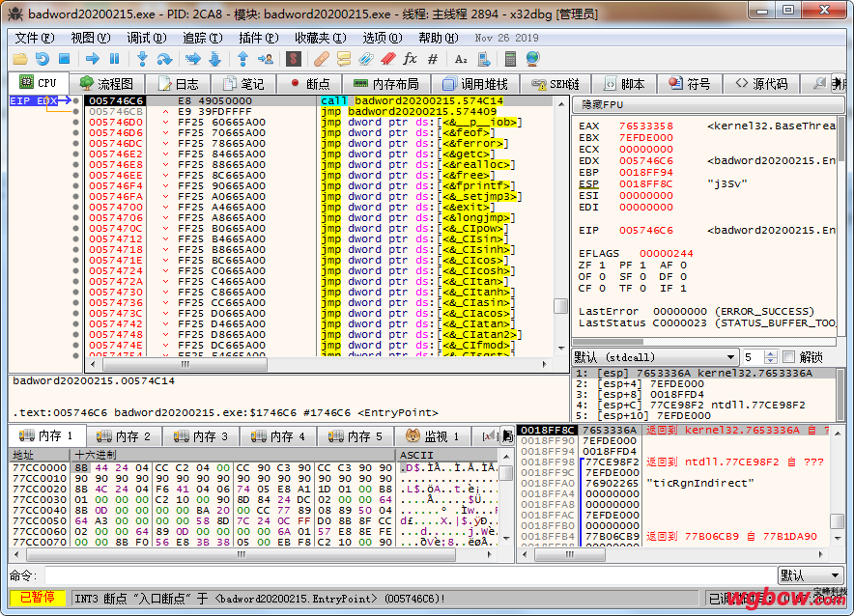
Task: Switch to the 断点 tab
Action: tap(310, 84)
